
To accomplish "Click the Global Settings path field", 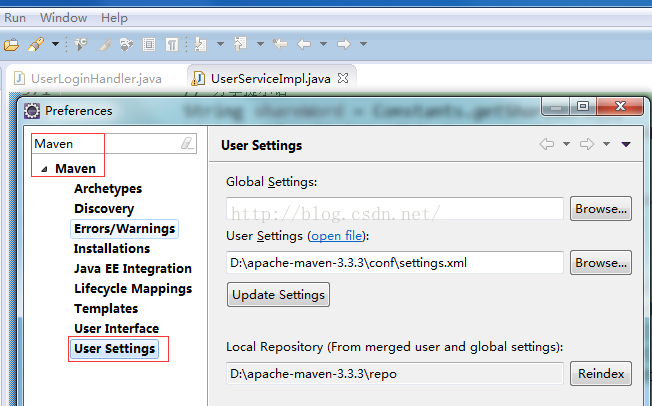I will click(x=395, y=208).
